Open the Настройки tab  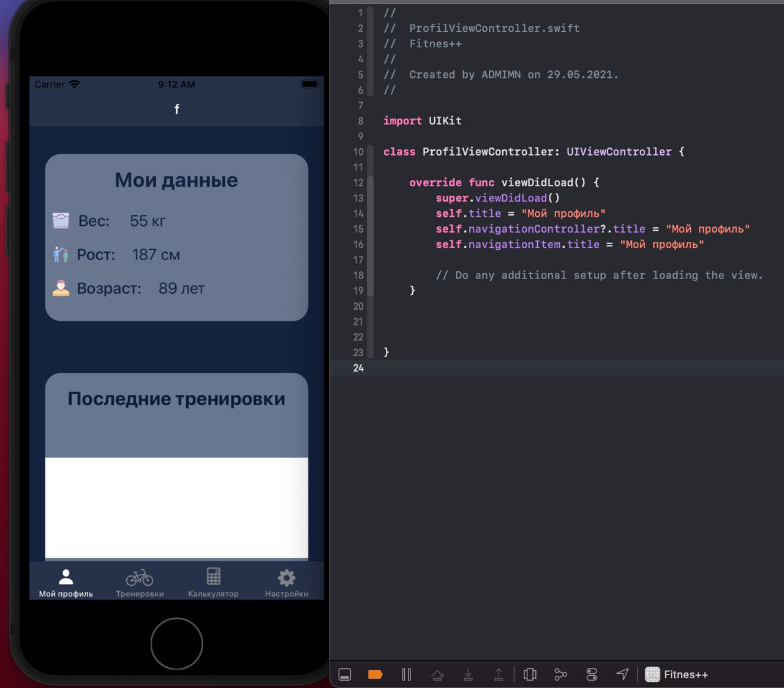coord(287,583)
